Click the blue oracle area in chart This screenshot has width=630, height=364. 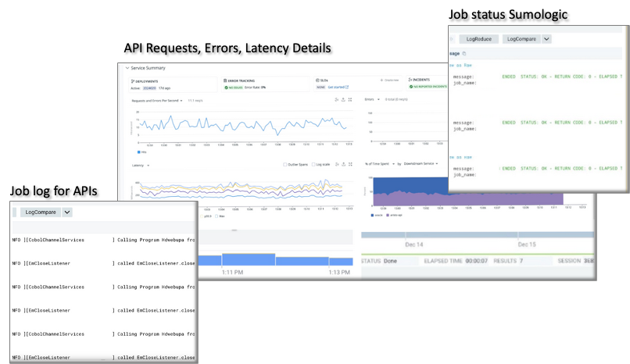(x=410, y=184)
